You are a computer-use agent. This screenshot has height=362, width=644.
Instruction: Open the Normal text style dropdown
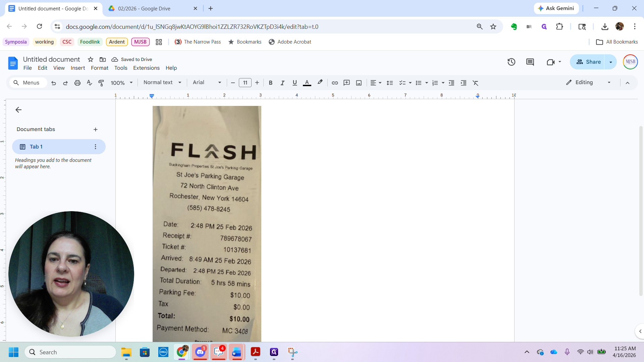[x=162, y=82]
